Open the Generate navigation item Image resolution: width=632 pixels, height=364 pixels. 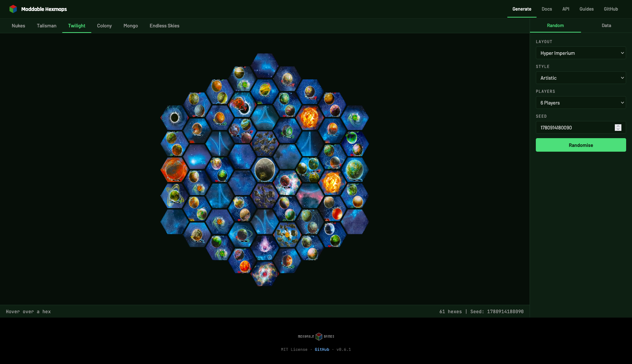[522, 9]
